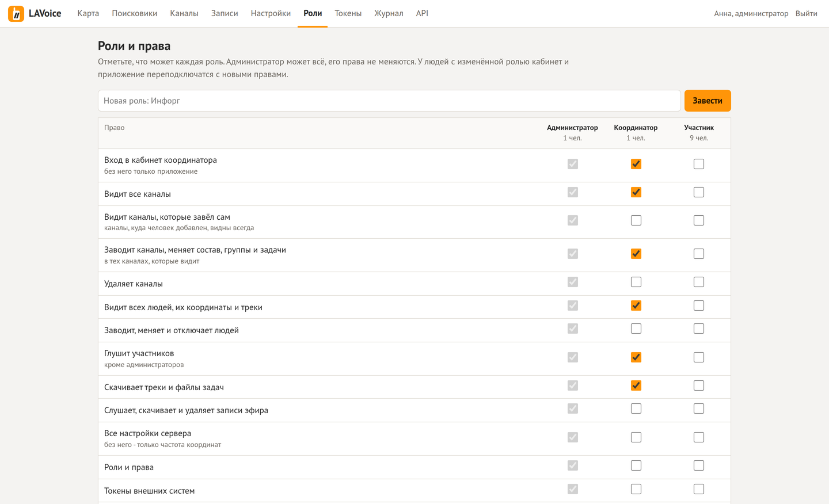Viewport: 829px width, 504px height.
Task: Enable Координатор for Слушает, скачивает и удаляет записи
Action: pyautogui.click(x=636, y=408)
